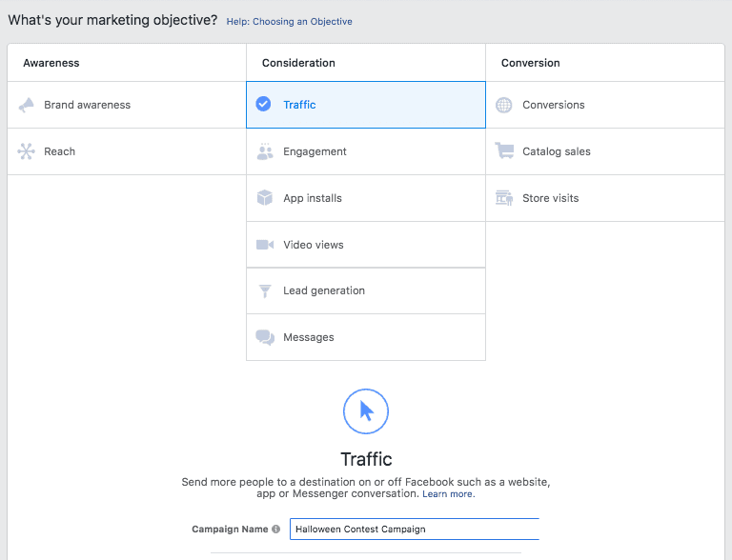The image size is (732, 560).
Task: Click the Campaign Name info icon
Action: point(276,530)
